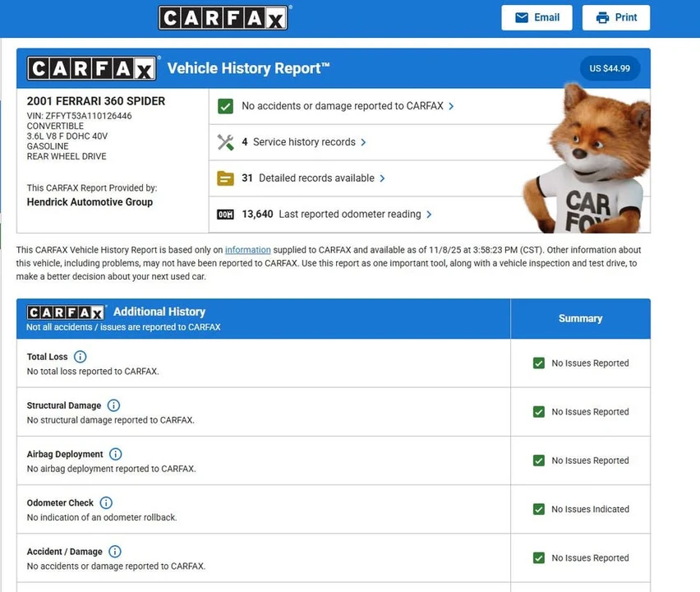Click the CARFAX logo beside Vehicle History Report
Image resolution: width=700 pixels, height=592 pixels.
click(91, 68)
